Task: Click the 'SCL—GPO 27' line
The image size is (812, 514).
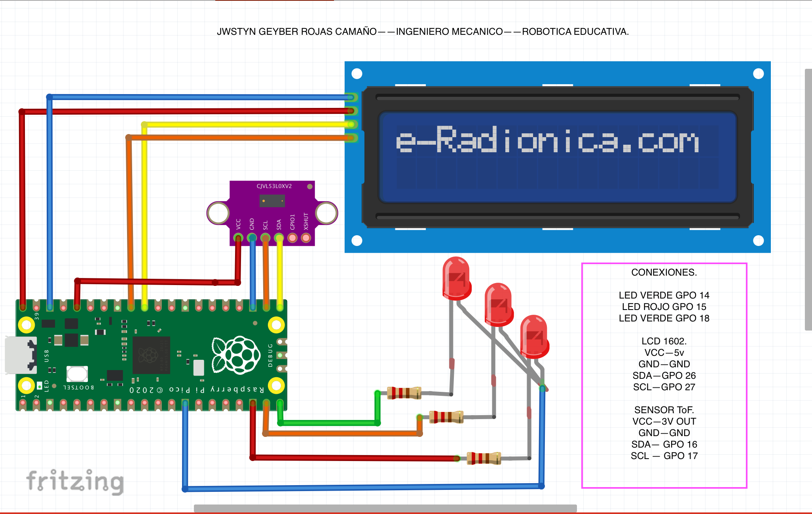Action: tap(664, 387)
